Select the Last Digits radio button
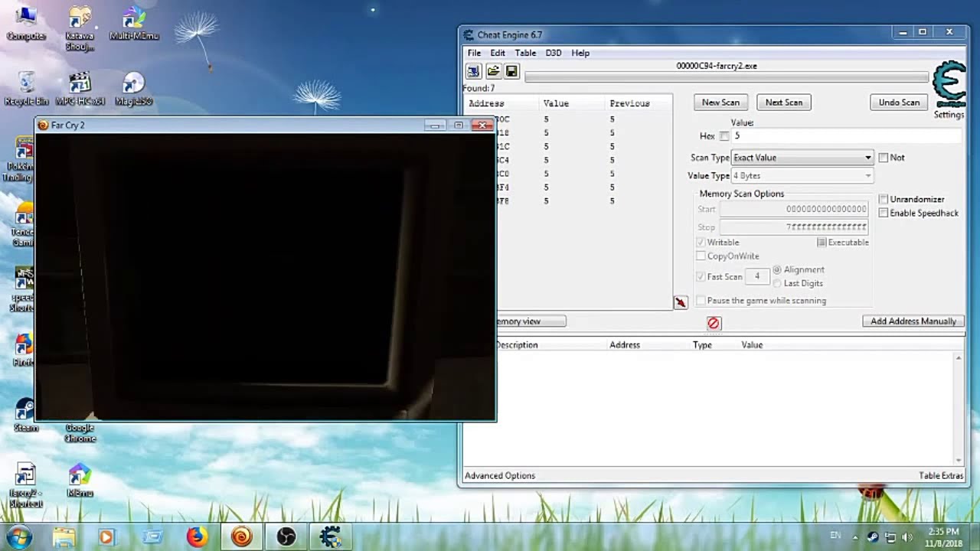Screen dimensions: 980x551 point(777,283)
